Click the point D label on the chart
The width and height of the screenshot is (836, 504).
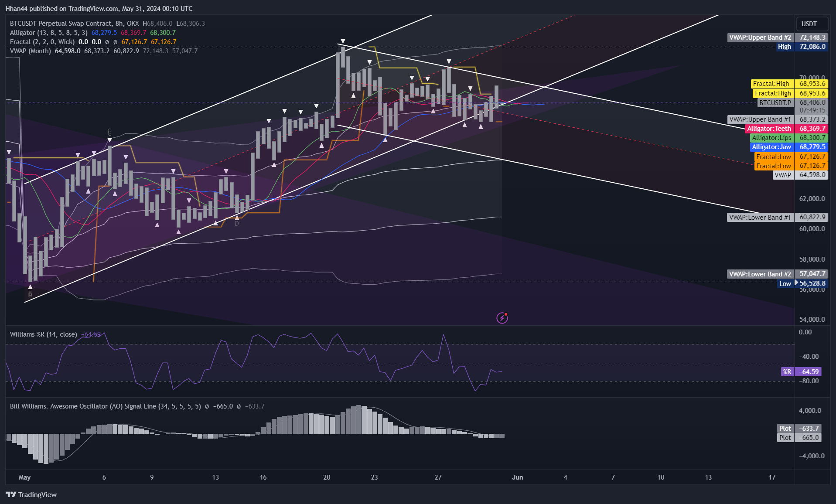237,224
